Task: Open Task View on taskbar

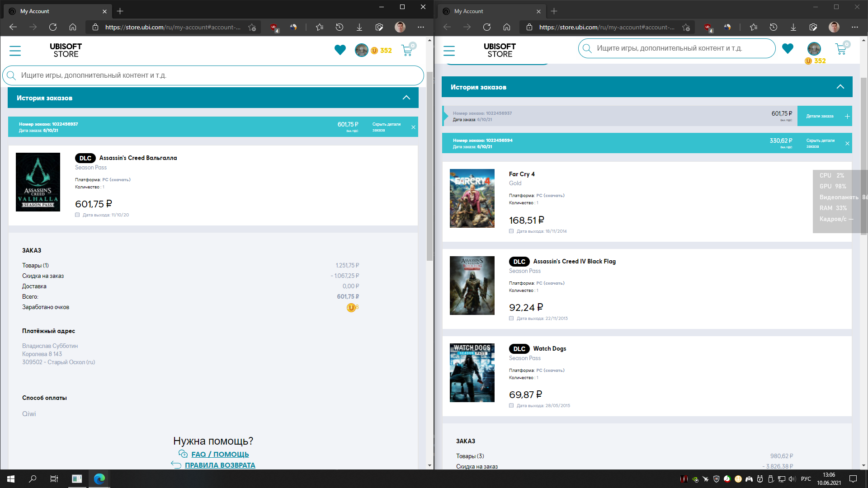Action: [54, 479]
